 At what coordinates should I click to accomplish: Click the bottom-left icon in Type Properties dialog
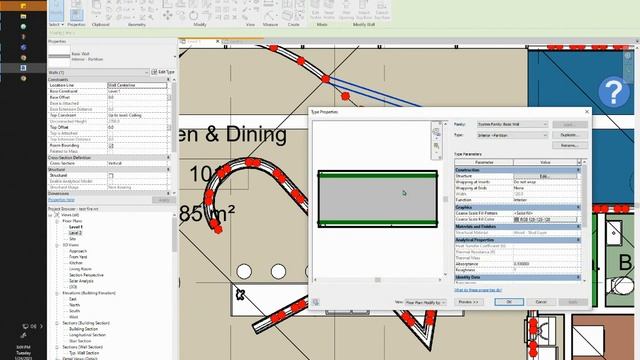coord(316,302)
